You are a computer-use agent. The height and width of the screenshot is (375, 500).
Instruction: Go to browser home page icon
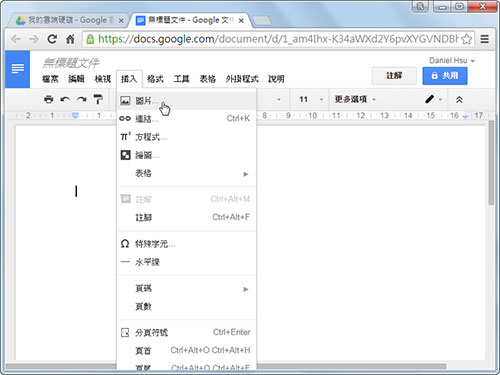point(70,39)
